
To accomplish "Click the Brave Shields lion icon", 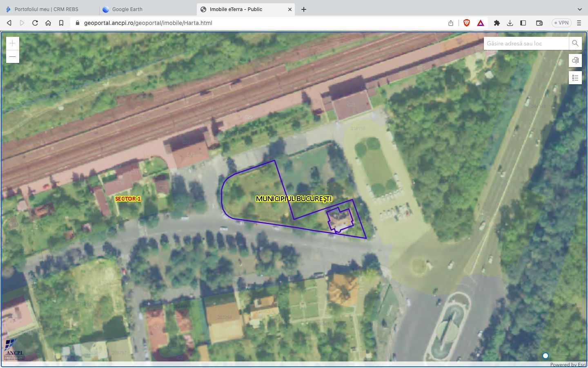I will (467, 23).
